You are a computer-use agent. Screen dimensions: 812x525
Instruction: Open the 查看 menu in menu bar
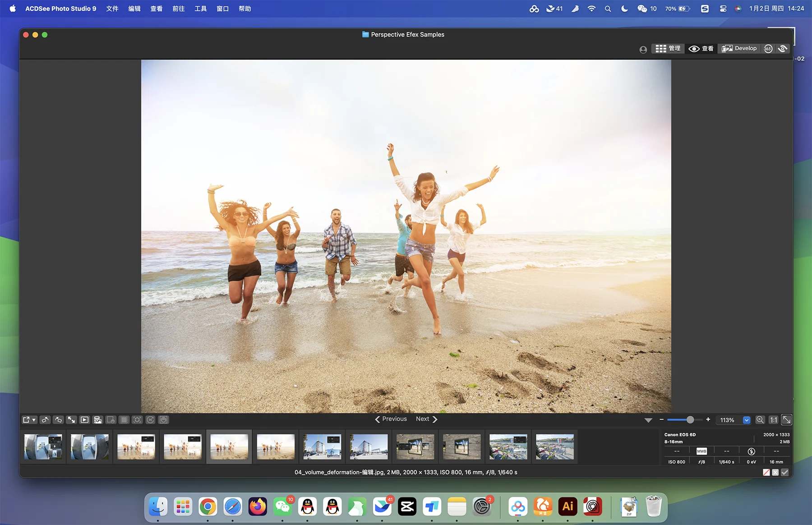pyautogui.click(x=157, y=9)
